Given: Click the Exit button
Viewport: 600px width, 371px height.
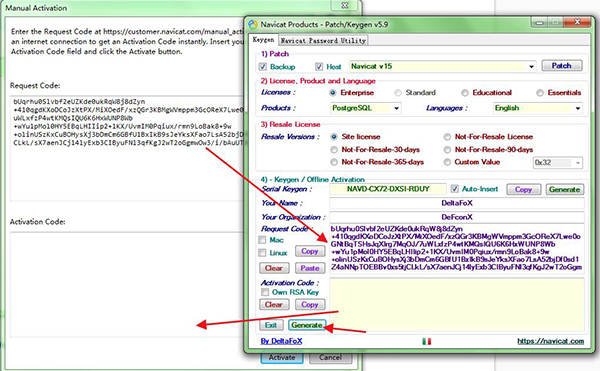Looking at the screenshot, I should (271, 325).
